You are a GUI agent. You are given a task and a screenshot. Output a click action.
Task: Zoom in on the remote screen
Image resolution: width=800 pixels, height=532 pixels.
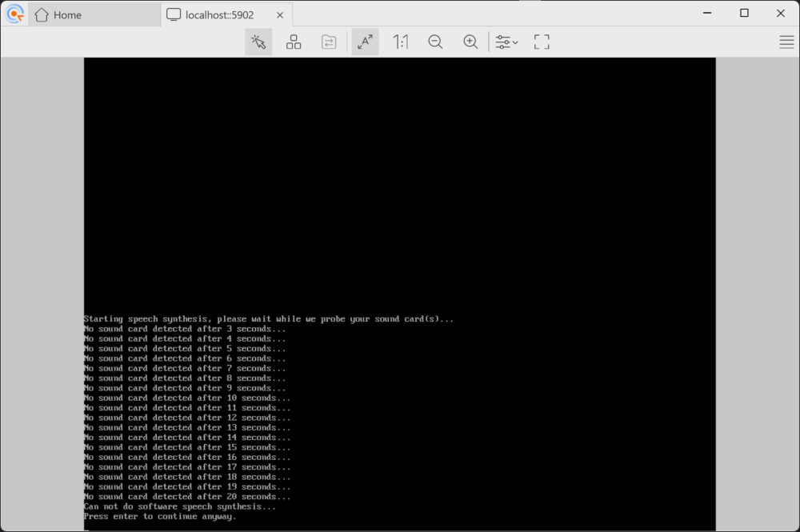470,42
